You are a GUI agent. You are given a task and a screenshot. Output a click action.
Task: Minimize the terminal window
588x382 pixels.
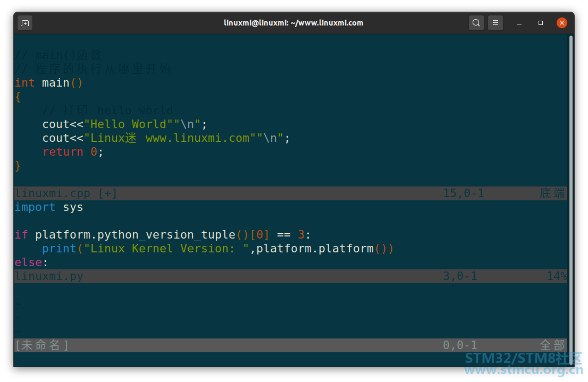click(x=519, y=23)
